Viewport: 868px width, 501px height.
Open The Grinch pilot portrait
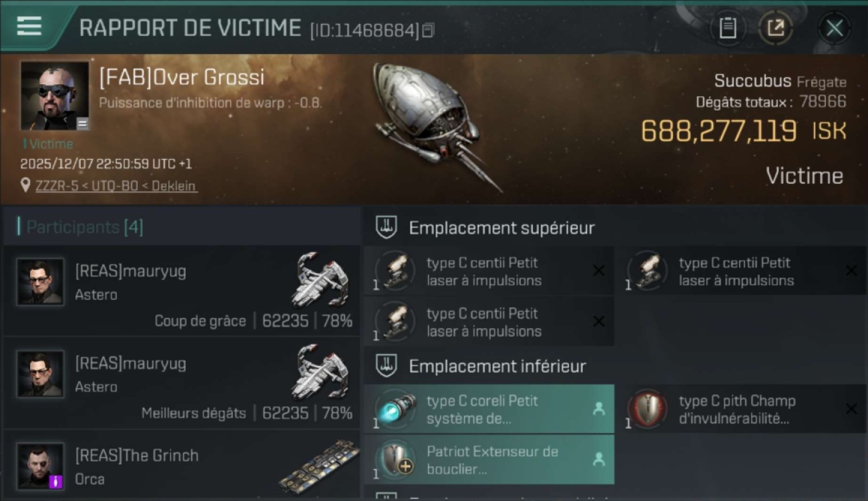tap(41, 466)
